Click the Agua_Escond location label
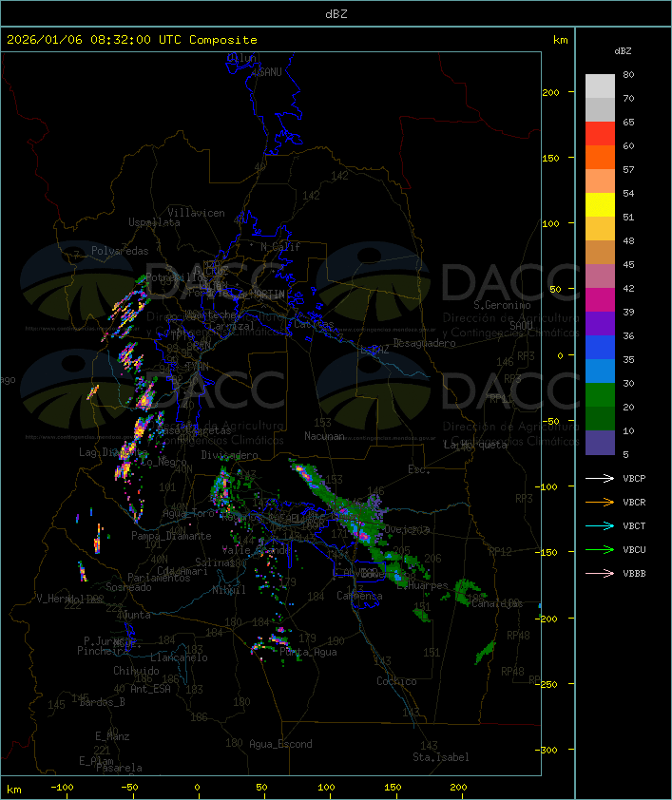 pos(280,744)
